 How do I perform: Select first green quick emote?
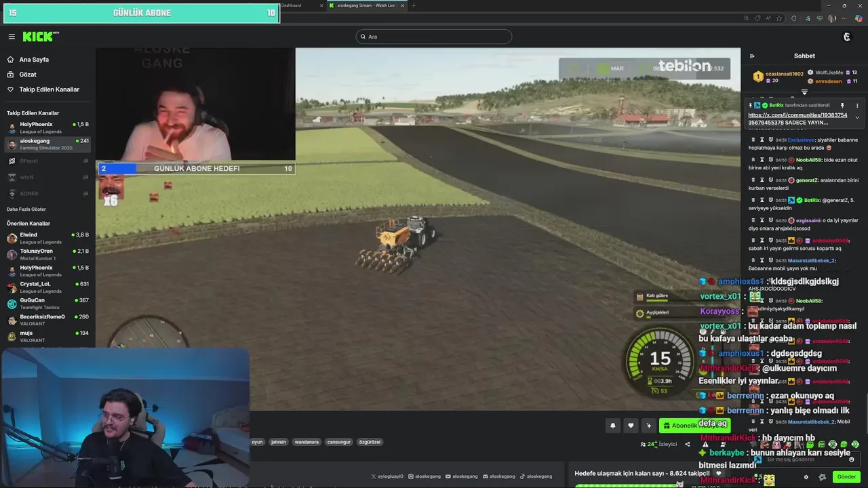(x=811, y=445)
